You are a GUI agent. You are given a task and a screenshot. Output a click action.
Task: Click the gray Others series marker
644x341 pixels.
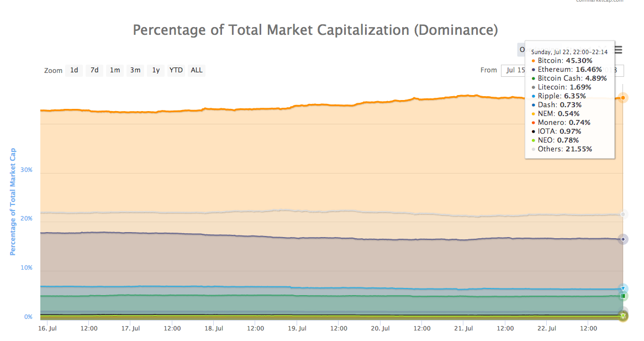623,214
